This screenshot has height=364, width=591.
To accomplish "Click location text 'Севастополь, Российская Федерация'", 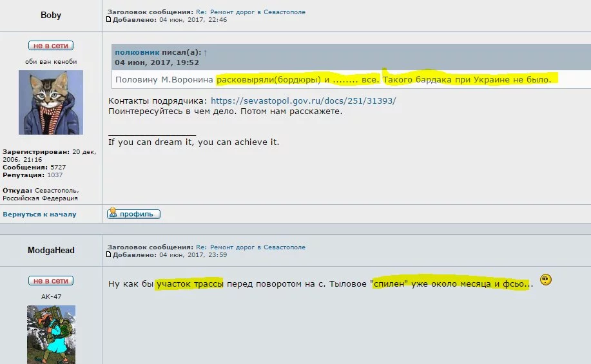I will pyautogui.click(x=41, y=194).
